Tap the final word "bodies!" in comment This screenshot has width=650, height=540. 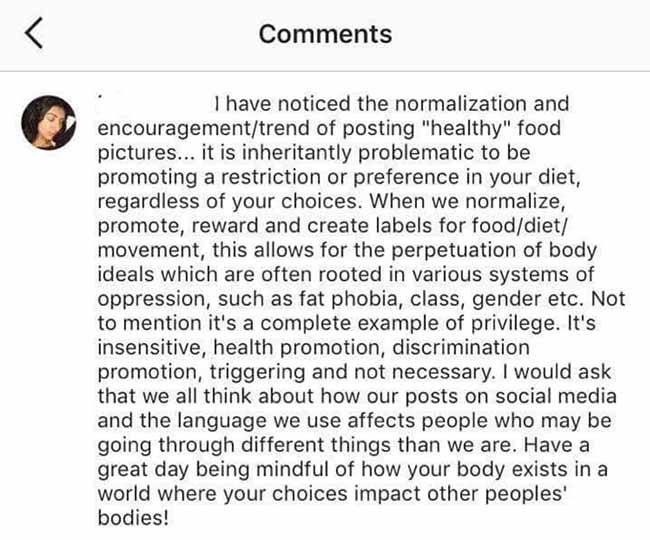click(133, 517)
